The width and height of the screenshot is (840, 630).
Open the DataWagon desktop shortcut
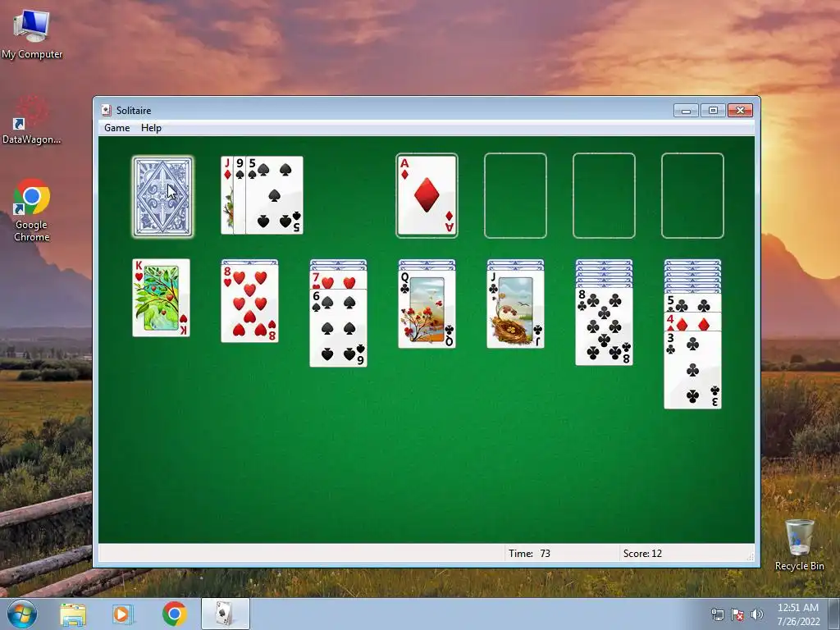32,121
